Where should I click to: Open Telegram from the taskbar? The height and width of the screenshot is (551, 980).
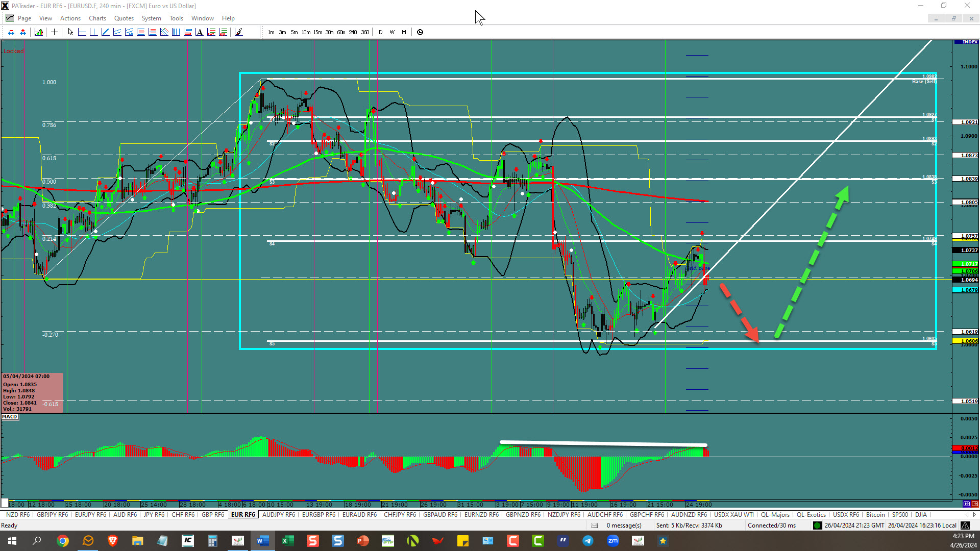(588, 541)
